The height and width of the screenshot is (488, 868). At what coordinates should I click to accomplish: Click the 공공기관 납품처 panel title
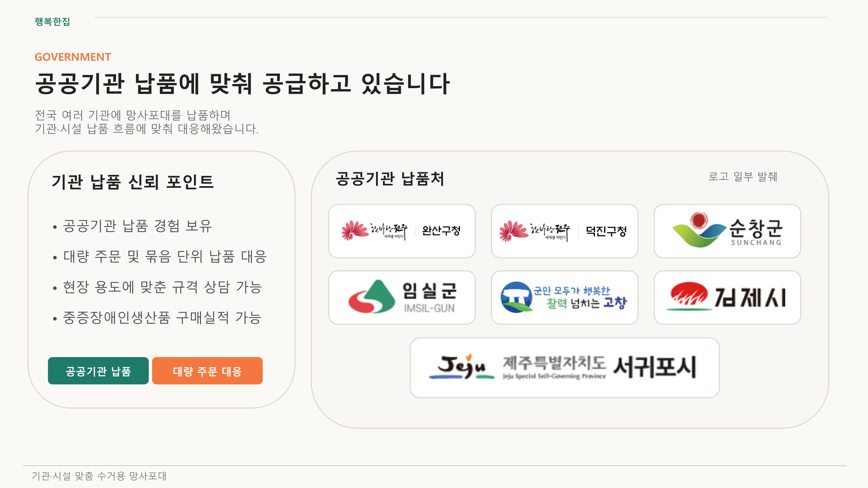pyautogui.click(x=390, y=179)
